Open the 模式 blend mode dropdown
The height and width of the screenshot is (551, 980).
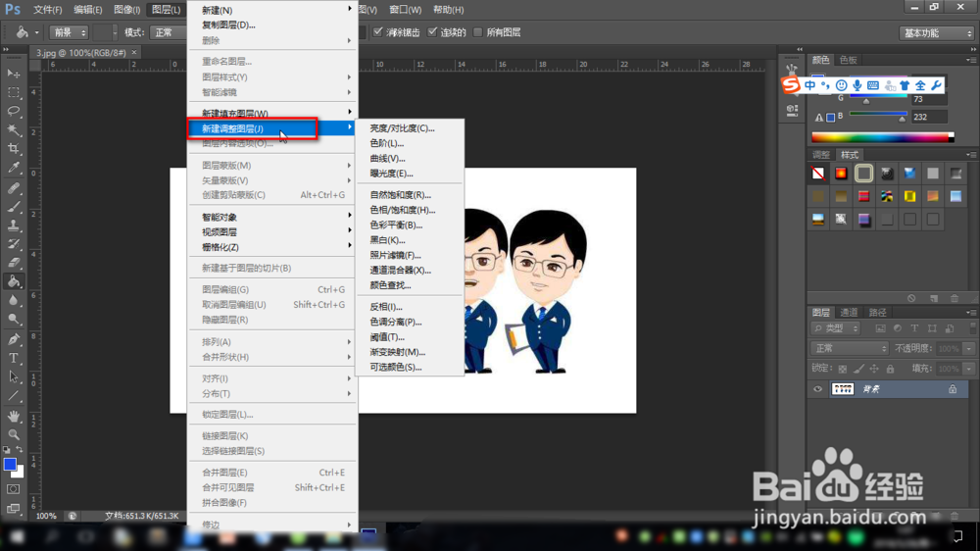[168, 32]
